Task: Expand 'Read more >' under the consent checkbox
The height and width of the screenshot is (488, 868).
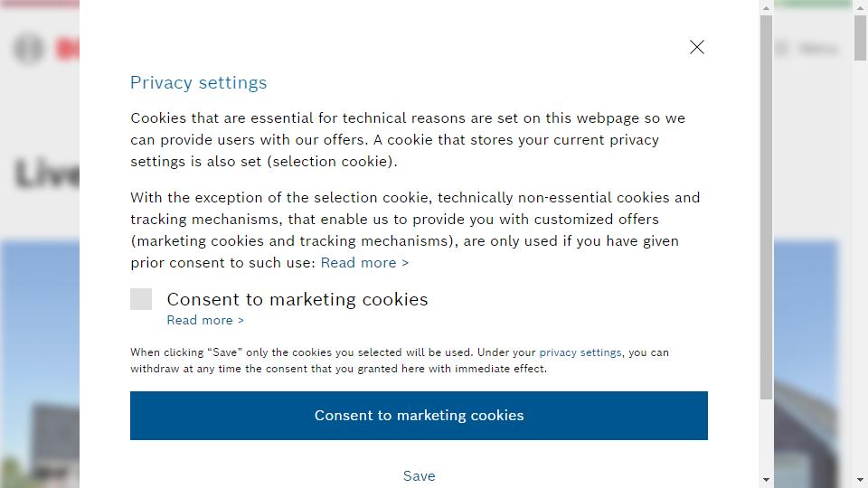Action: pyautogui.click(x=205, y=320)
